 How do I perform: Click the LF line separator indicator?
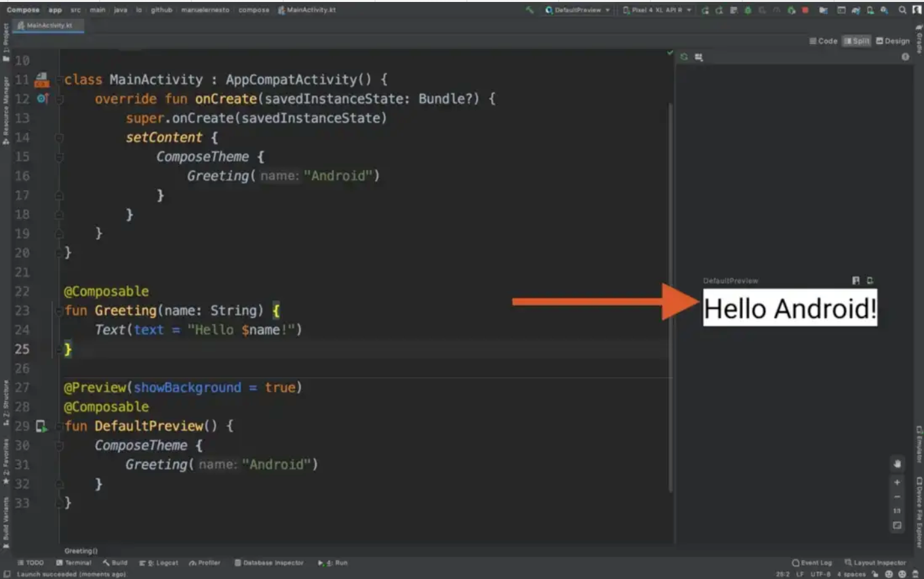800,574
